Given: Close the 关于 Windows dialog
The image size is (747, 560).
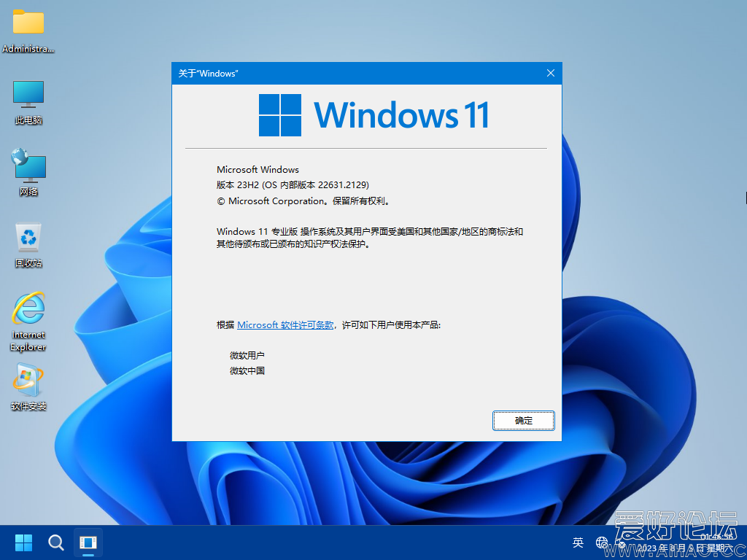Looking at the screenshot, I should tap(551, 73).
